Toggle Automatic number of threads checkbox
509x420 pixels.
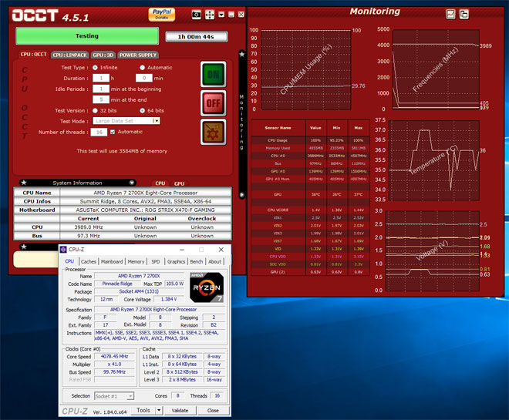[x=113, y=132]
